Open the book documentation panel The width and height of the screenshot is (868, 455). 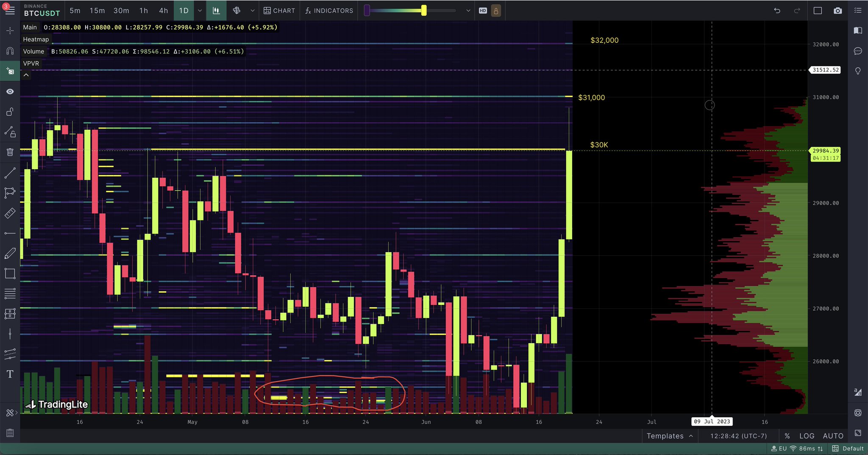858,31
